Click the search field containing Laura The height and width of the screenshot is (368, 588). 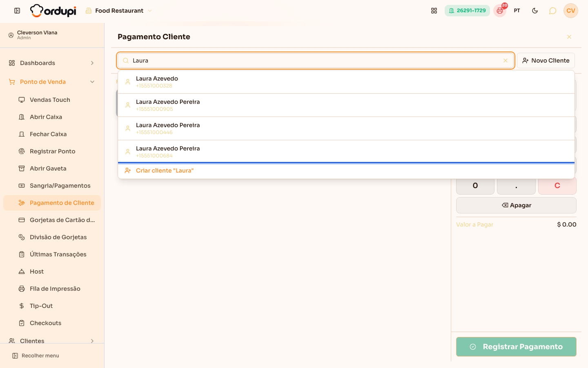click(315, 61)
